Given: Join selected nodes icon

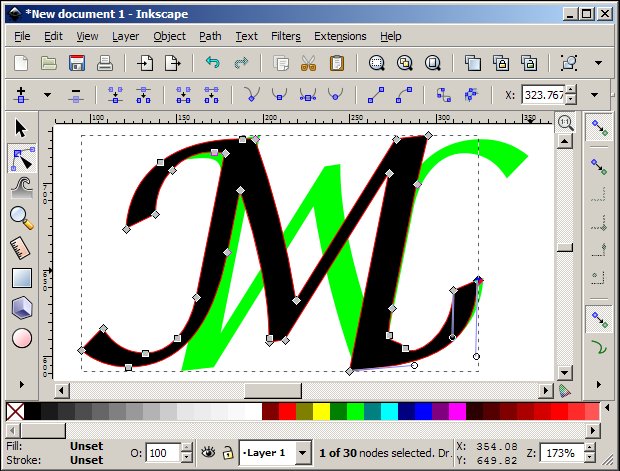Looking at the screenshot, I should pos(115,95).
